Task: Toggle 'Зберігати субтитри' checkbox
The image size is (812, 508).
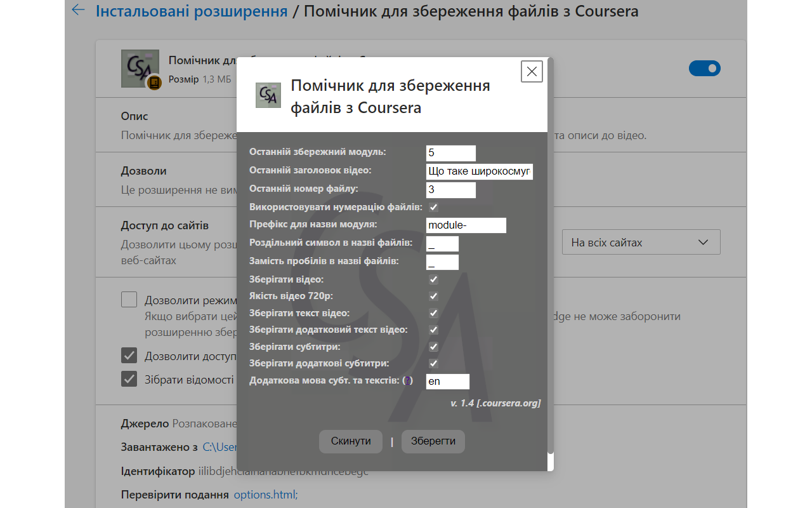Action: tap(433, 347)
